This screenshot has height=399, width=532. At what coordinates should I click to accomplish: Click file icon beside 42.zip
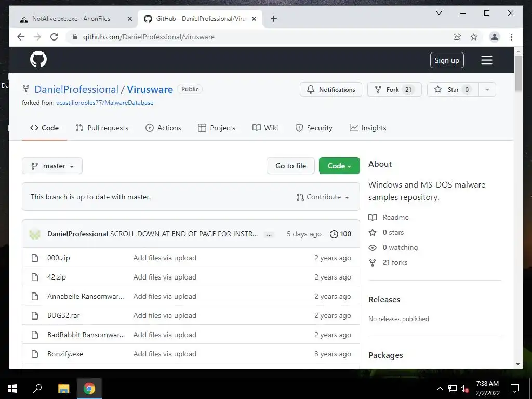(x=35, y=277)
